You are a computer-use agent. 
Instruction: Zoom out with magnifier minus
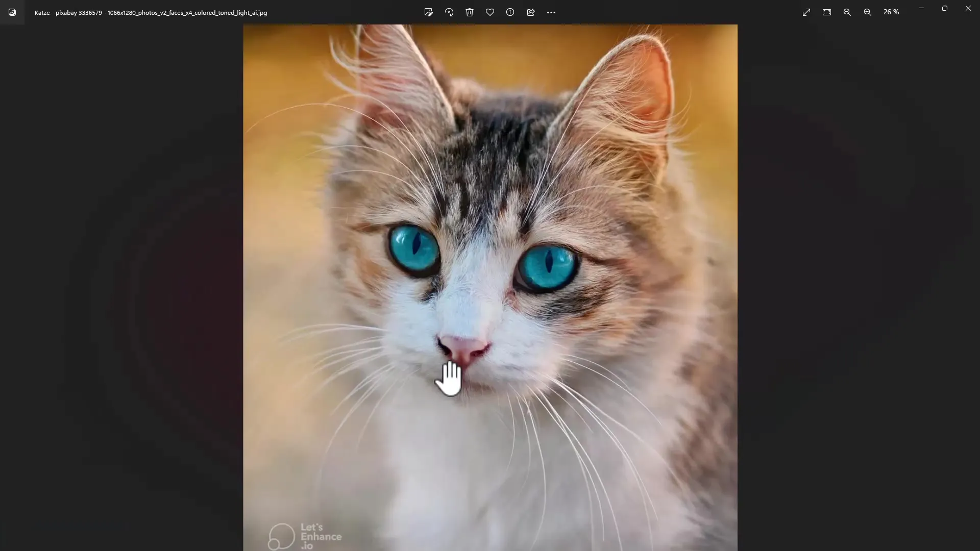[x=847, y=12]
